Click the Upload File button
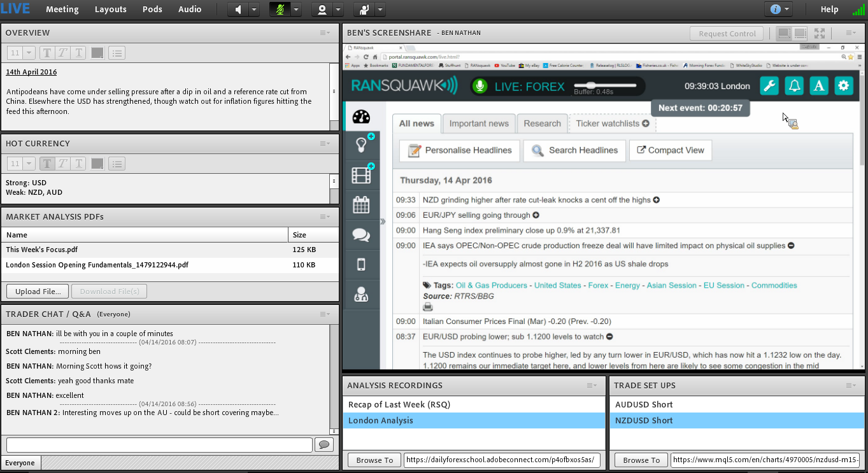Viewport: 868px width, 473px height. [x=38, y=292]
